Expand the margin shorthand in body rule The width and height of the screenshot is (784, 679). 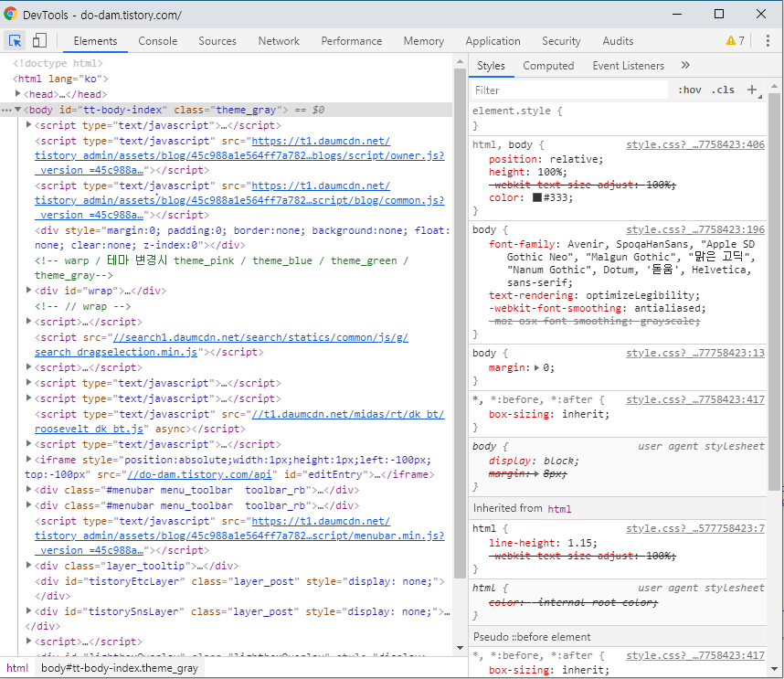[536, 367]
